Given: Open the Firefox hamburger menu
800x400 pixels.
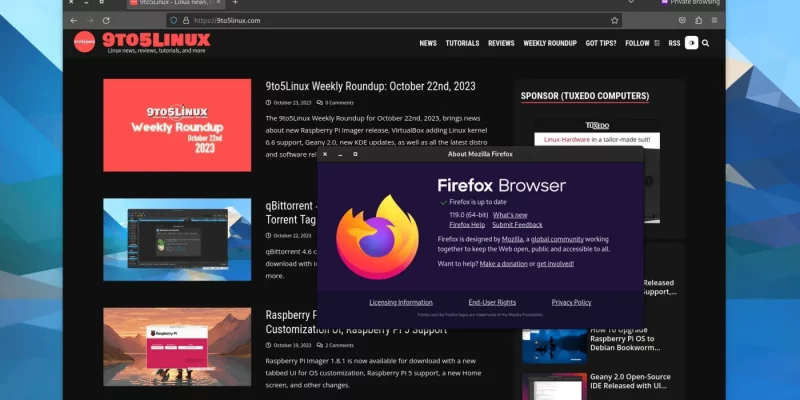Looking at the screenshot, I should (x=714, y=20).
